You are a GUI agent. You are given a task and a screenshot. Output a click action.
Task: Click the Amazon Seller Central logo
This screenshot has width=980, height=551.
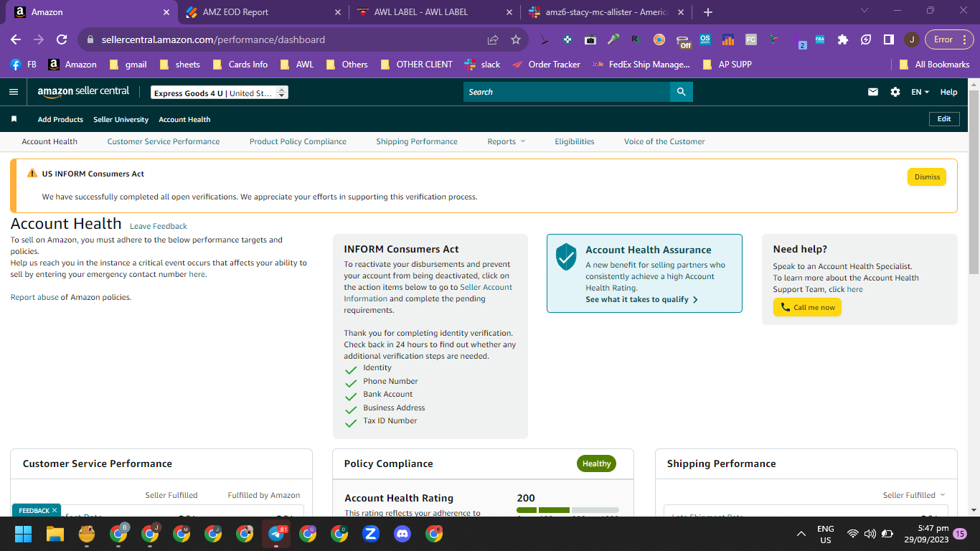click(x=84, y=92)
